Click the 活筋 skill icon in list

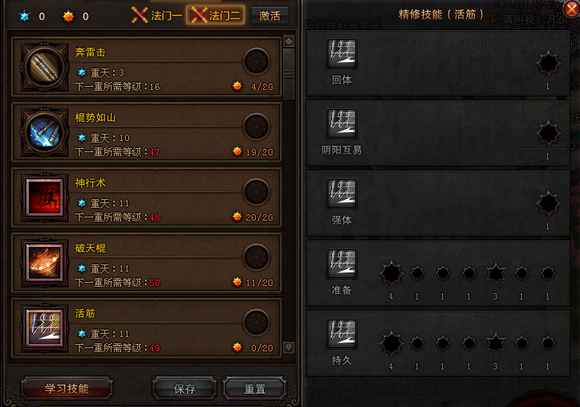(45, 328)
